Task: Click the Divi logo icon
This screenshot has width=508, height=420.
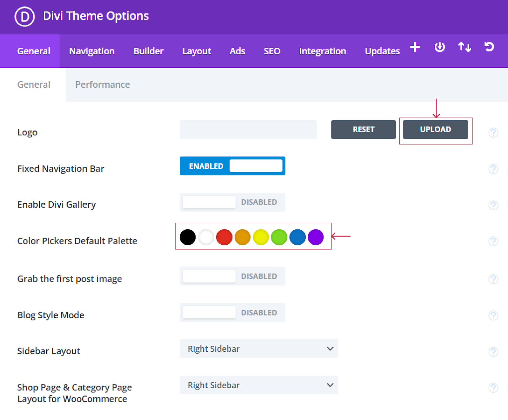Action: click(x=24, y=17)
